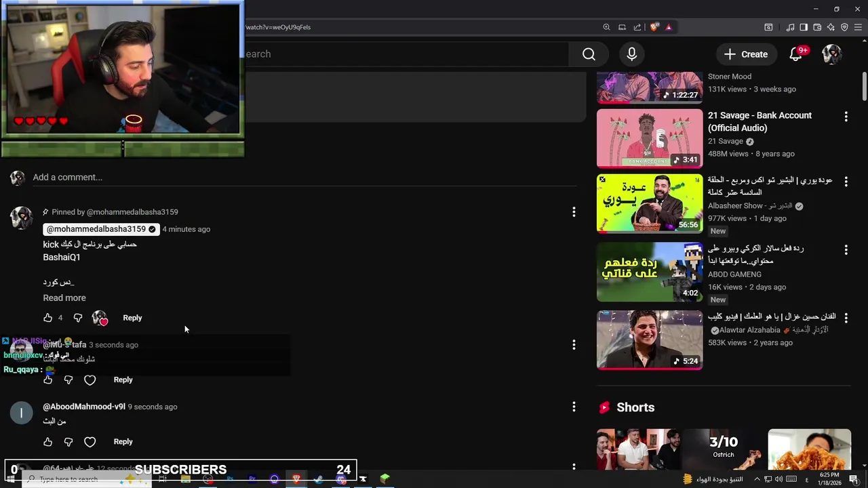Open options for 21 Savage Bank Account video
Screen dimensions: 868x488
pos(846,117)
